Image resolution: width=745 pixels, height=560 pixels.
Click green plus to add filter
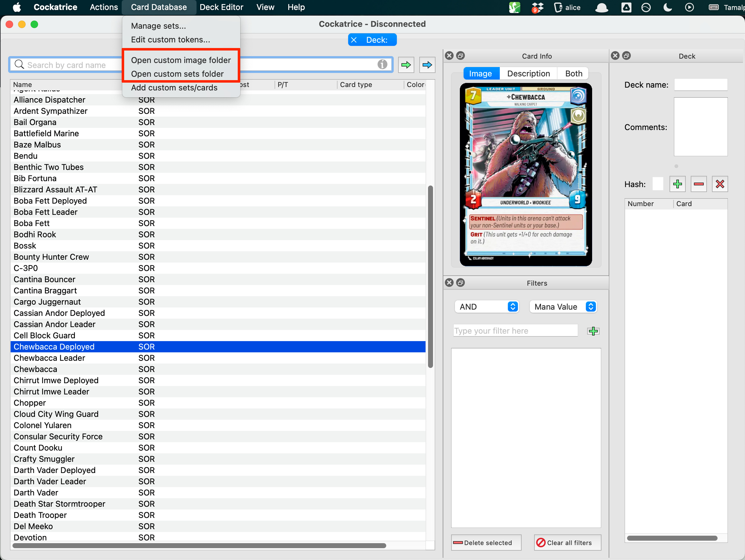593,331
